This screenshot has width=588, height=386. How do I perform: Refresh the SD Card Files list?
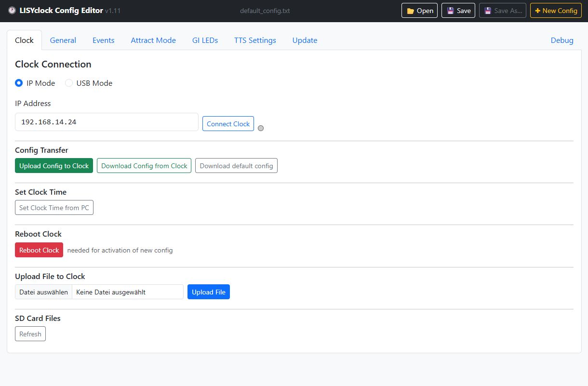pyautogui.click(x=30, y=333)
